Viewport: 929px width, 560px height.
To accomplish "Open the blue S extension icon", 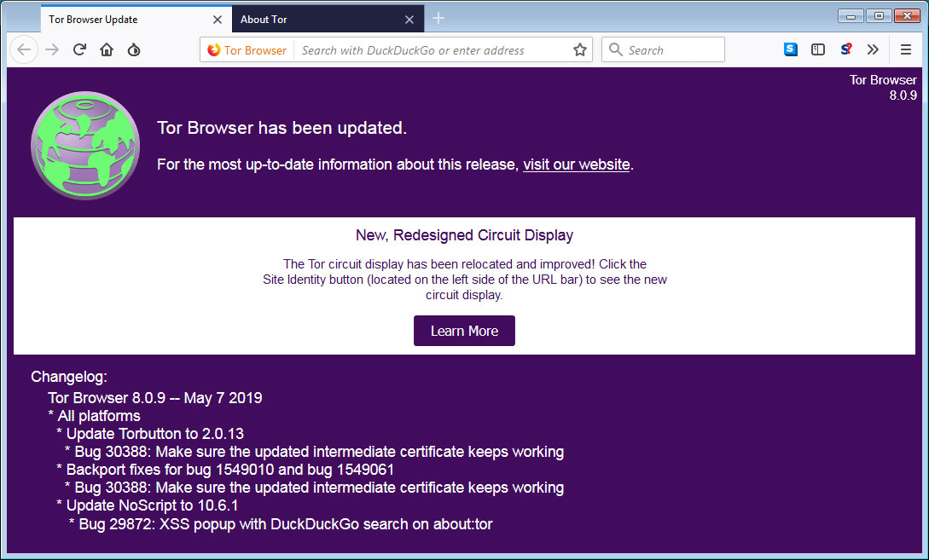I will pos(790,49).
